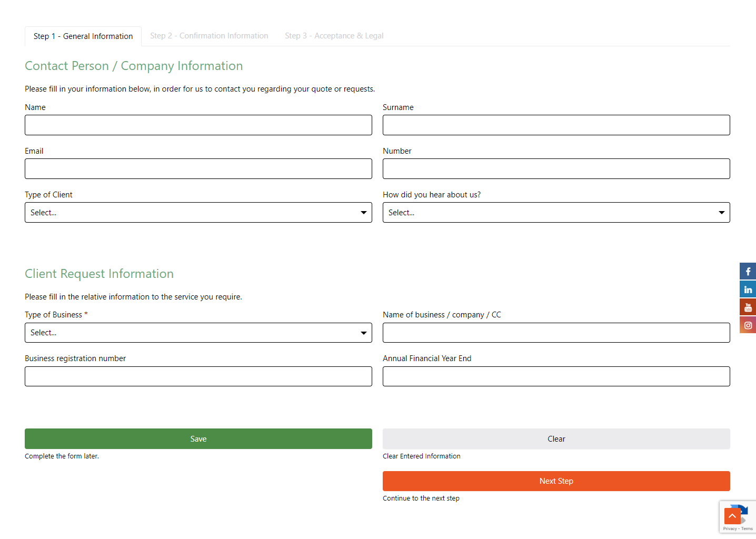Screen dimensions: 756x539
Task: Select the Step 1 General Information tab
Action: click(x=83, y=36)
